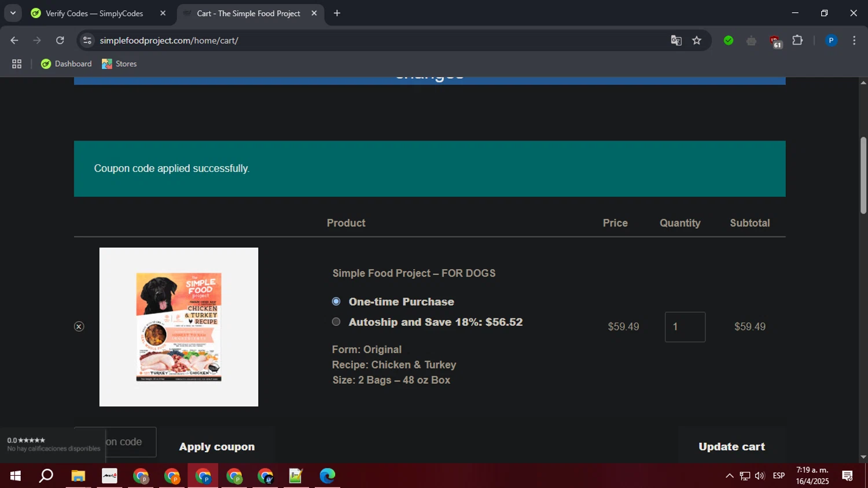
Task: Click the Update cart button
Action: 731,446
